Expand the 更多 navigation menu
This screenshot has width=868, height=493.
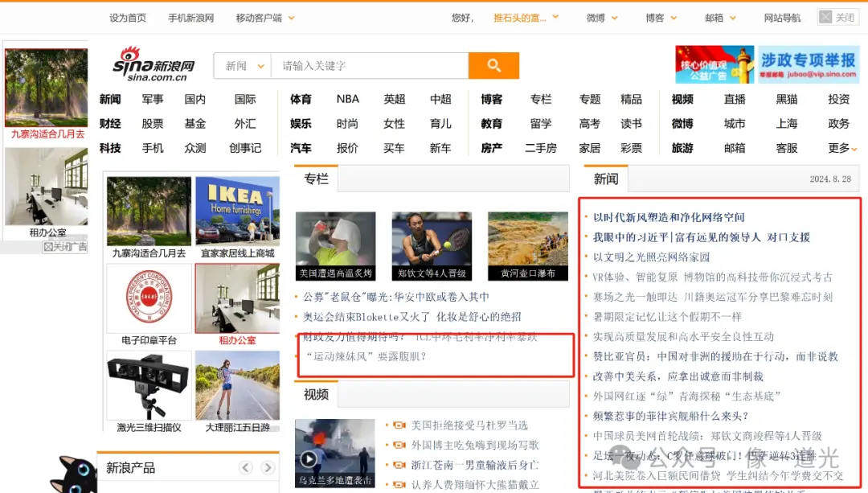pos(842,148)
